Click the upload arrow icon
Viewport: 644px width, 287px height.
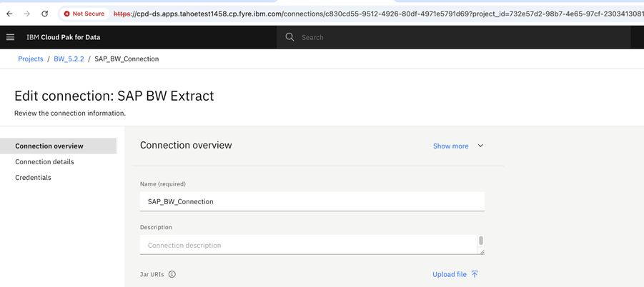(475, 274)
